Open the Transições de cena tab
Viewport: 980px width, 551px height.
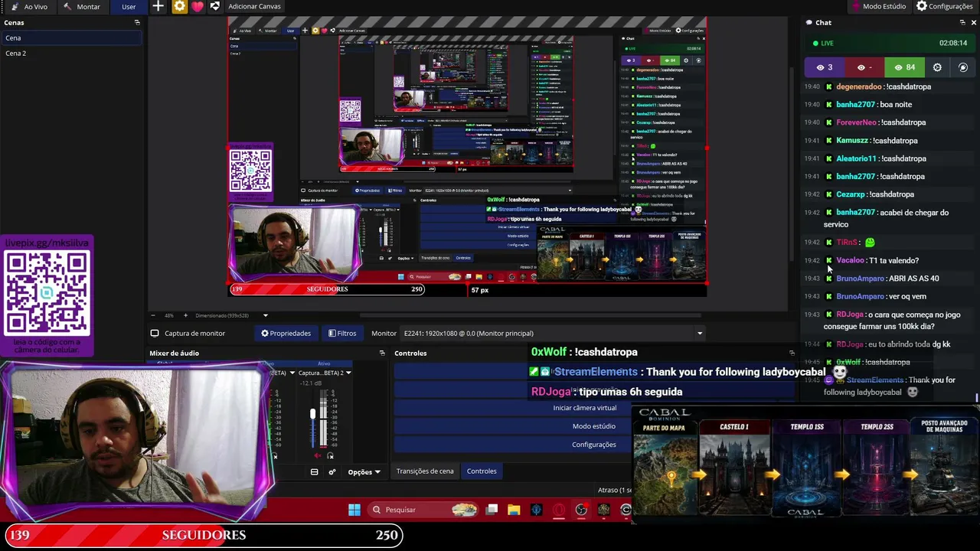point(425,471)
